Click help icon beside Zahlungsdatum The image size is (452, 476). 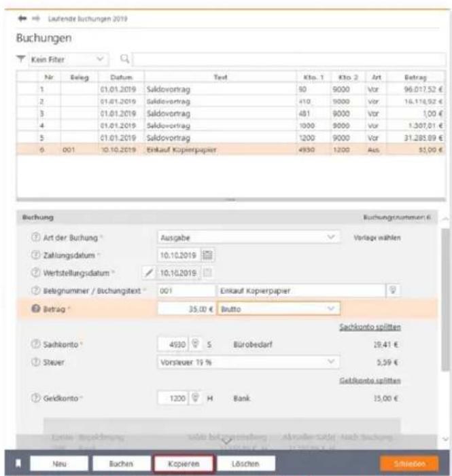click(36, 255)
